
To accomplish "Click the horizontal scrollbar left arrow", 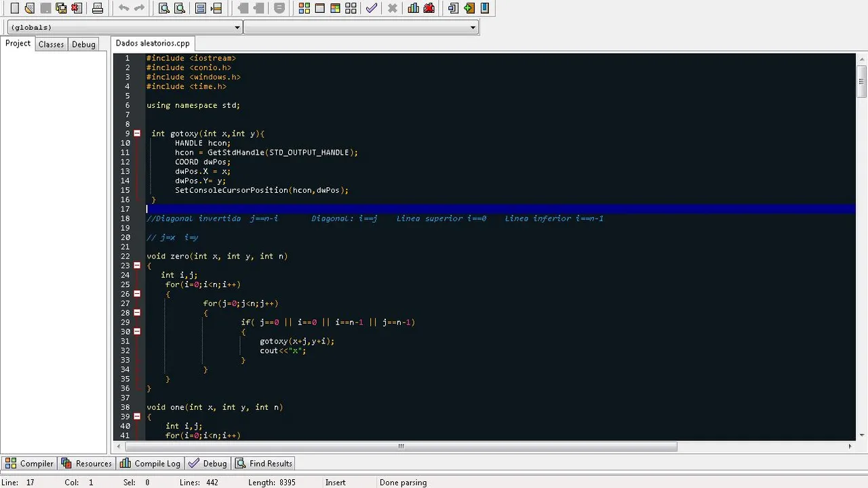I will point(120,447).
